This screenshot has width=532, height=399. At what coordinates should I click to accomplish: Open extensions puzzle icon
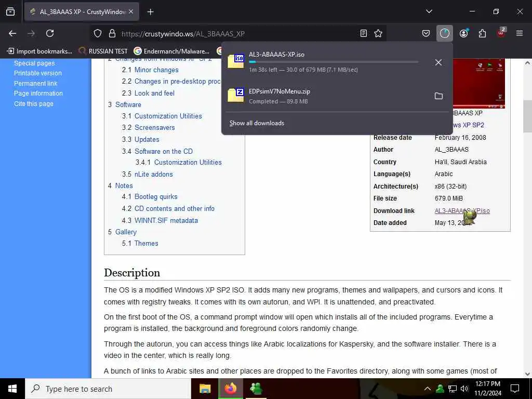[482, 33]
